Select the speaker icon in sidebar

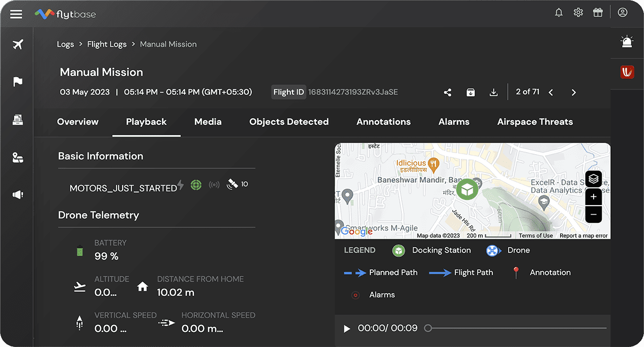(x=17, y=195)
